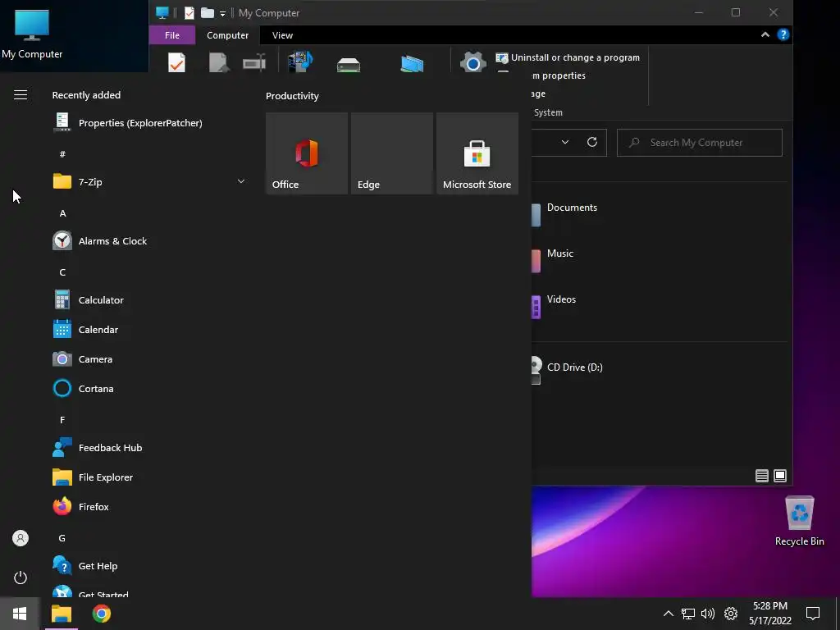The width and height of the screenshot is (840, 630).
Task: Click the # group header in Start
Action: pos(62,154)
